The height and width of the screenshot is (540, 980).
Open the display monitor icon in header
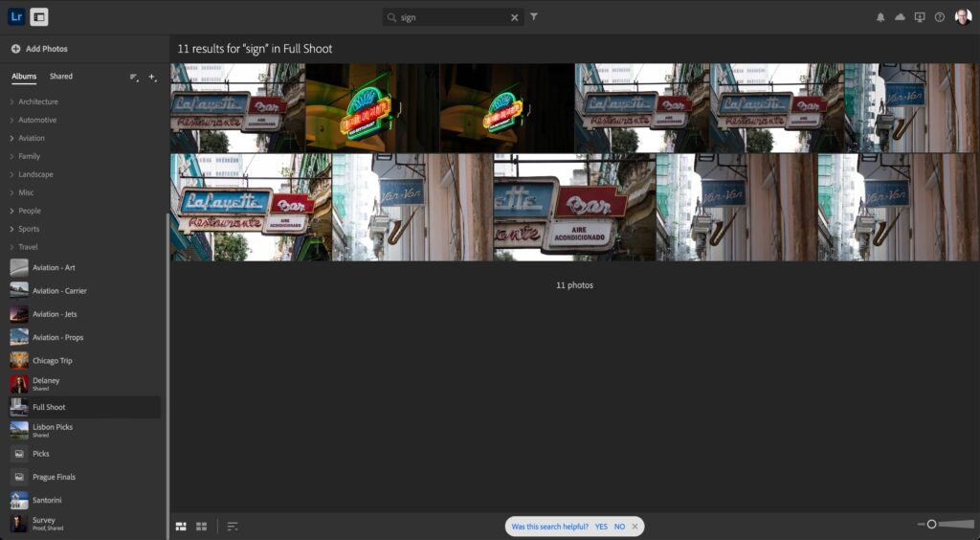pos(920,17)
